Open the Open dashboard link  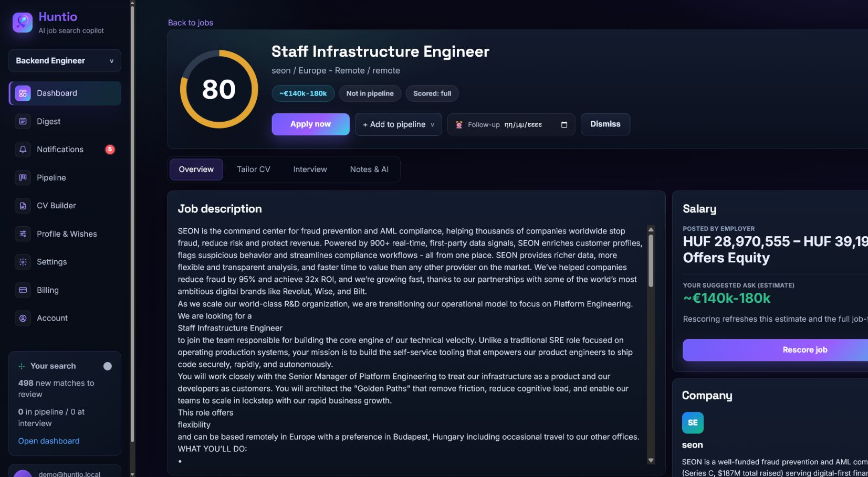(x=49, y=441)
